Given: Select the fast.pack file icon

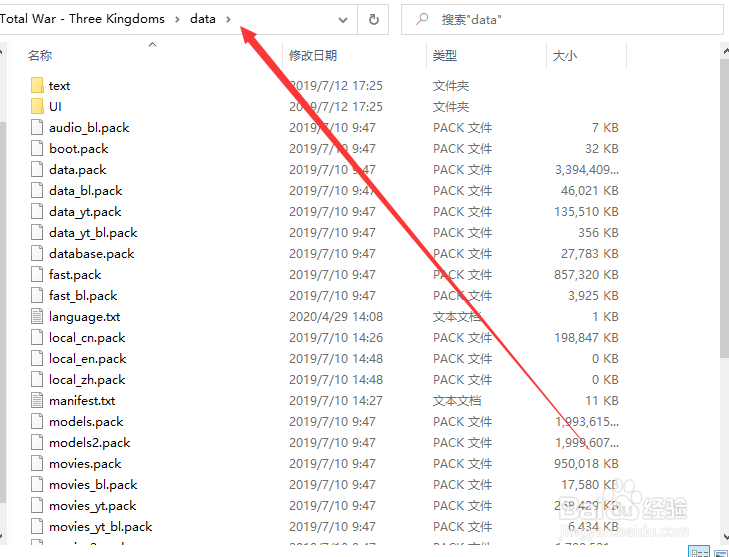Looking at the screenshot, I should click(37, 274).
